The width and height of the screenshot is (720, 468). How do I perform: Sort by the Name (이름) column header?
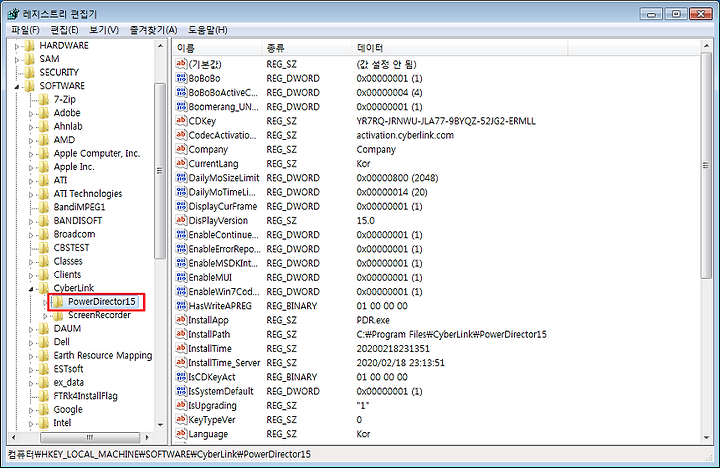point(217,48)
